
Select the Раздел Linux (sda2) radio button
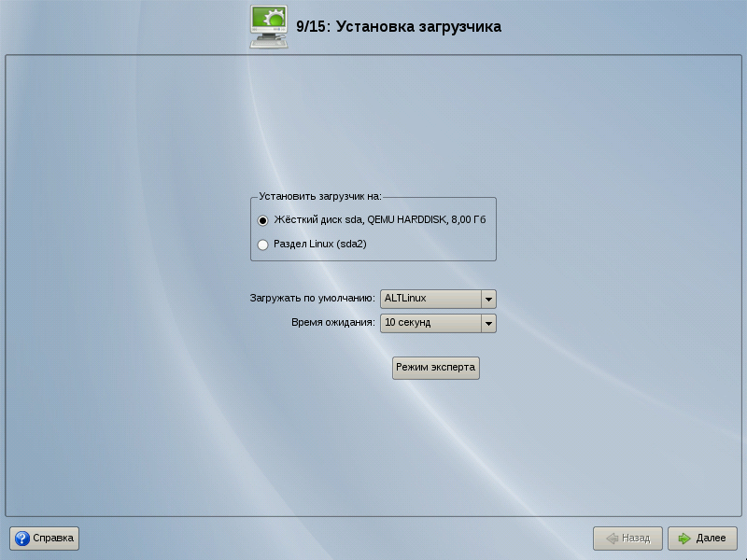point(263,245)
